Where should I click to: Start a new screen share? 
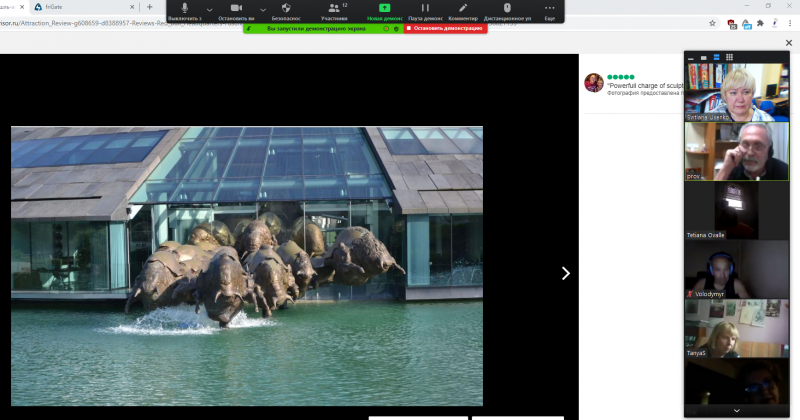[385, 11]
